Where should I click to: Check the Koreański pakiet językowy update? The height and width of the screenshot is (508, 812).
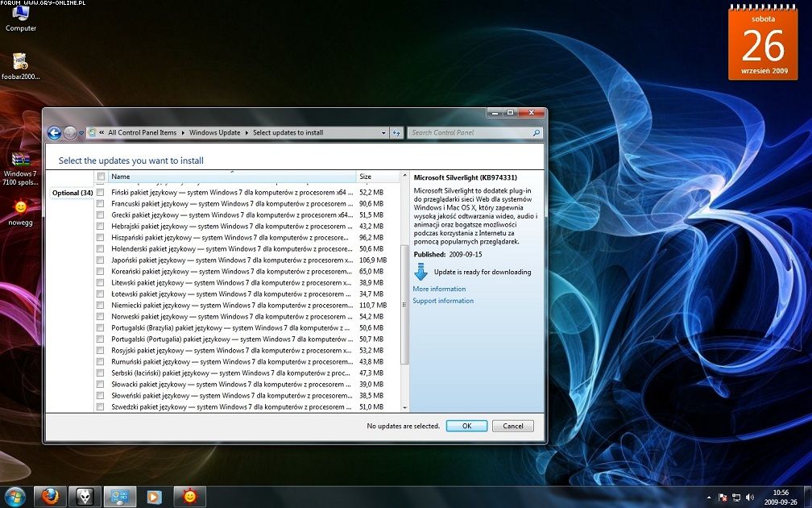click(x=100, y=271)
